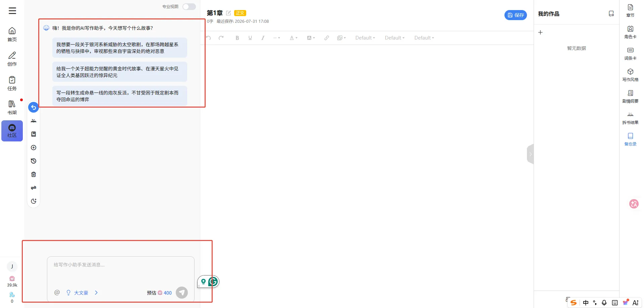Collapse the right panel arrow handle
Image resolution: width=644 pixels, height=308 pixels.
tap(530, 154)
